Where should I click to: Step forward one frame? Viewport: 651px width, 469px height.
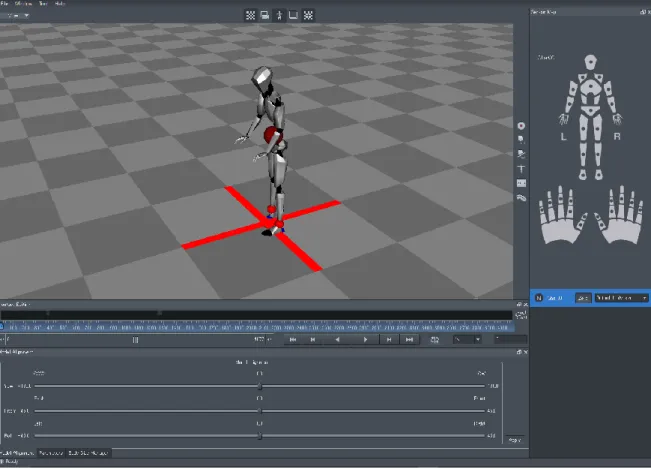(389, 340)
